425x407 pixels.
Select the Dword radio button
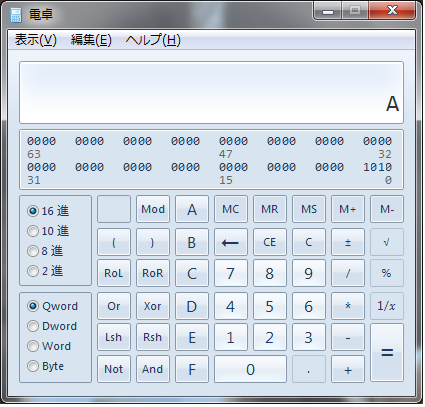tap(52, 326)
